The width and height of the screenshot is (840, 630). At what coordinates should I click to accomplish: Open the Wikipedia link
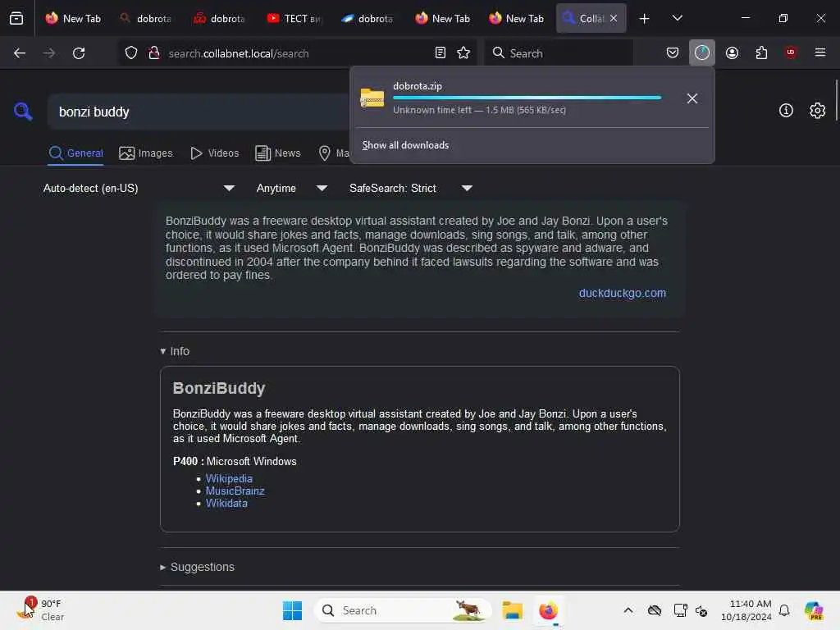(229, 478)
